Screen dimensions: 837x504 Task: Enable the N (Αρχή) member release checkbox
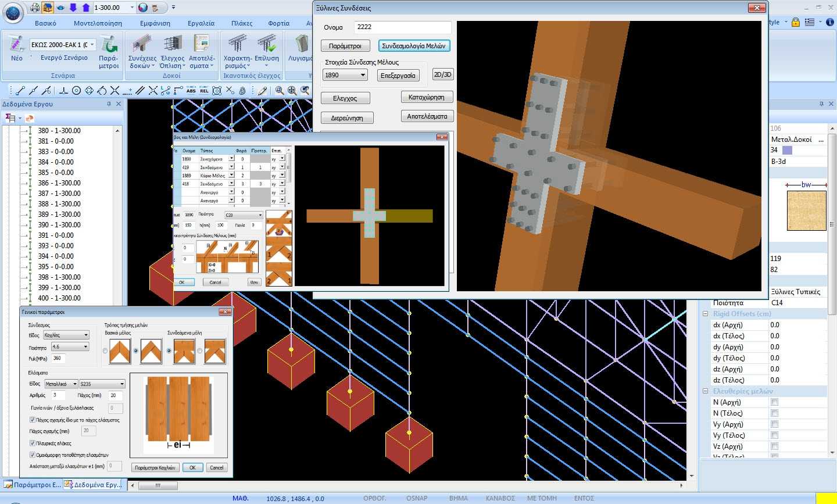pyautogui.click(x=774, y=402)
